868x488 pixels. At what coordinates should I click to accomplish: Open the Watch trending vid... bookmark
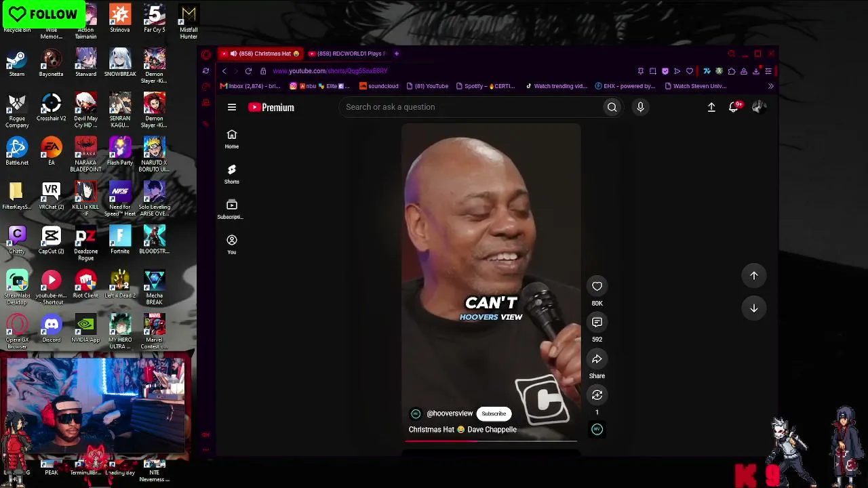pos(556,86)
